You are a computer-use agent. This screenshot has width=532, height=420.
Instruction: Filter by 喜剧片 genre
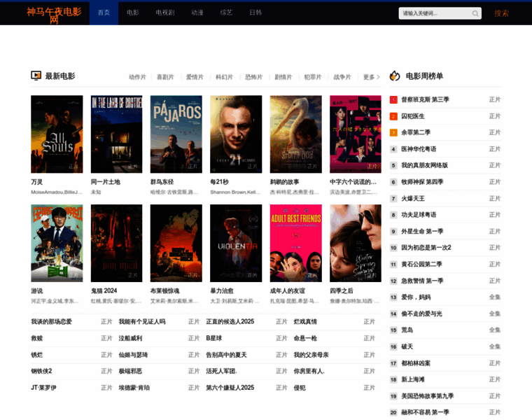[x=165, y=77]
